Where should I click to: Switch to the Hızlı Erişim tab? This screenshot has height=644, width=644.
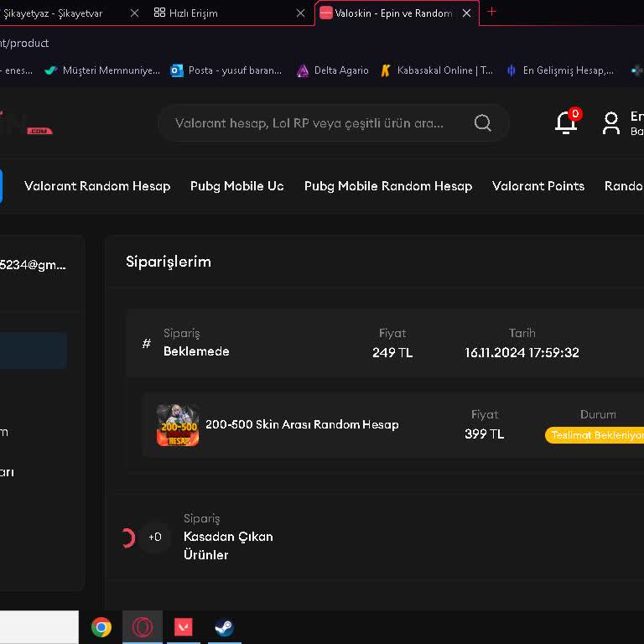click(x=230, y=13)
